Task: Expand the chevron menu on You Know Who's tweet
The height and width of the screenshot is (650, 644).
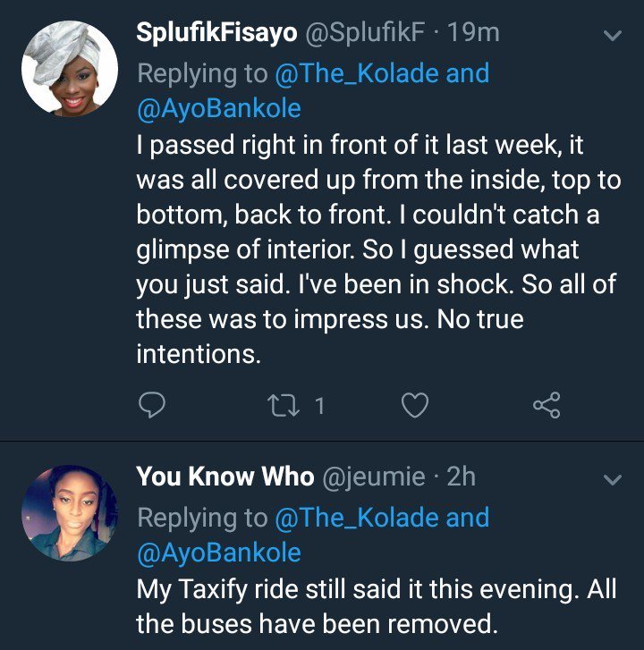Action: click(x=613, y=480)
